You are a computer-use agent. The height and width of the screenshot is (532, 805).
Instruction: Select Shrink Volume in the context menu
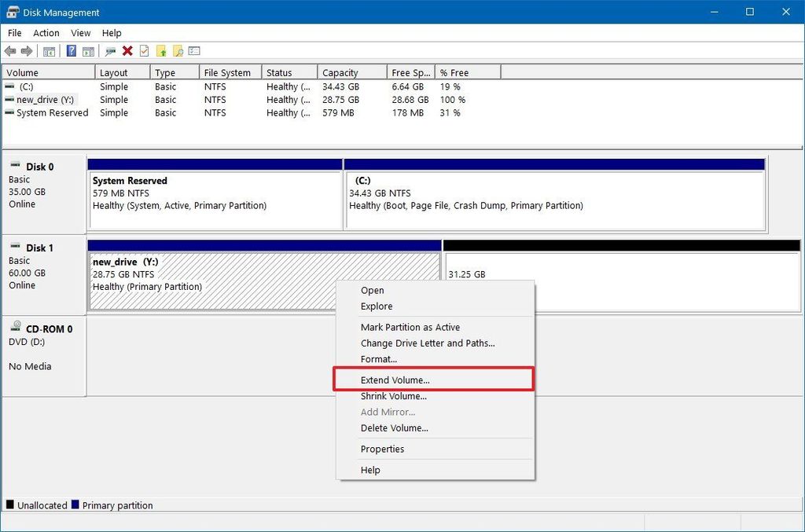point(394,396)
